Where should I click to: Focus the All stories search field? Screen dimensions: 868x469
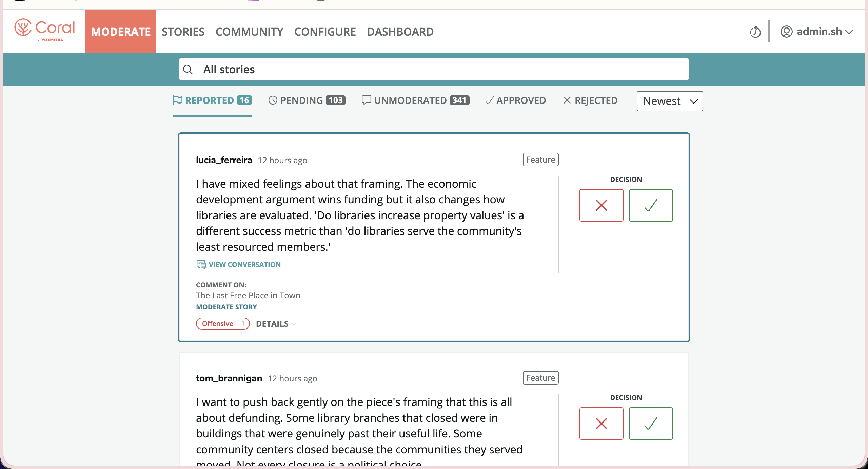434,70
